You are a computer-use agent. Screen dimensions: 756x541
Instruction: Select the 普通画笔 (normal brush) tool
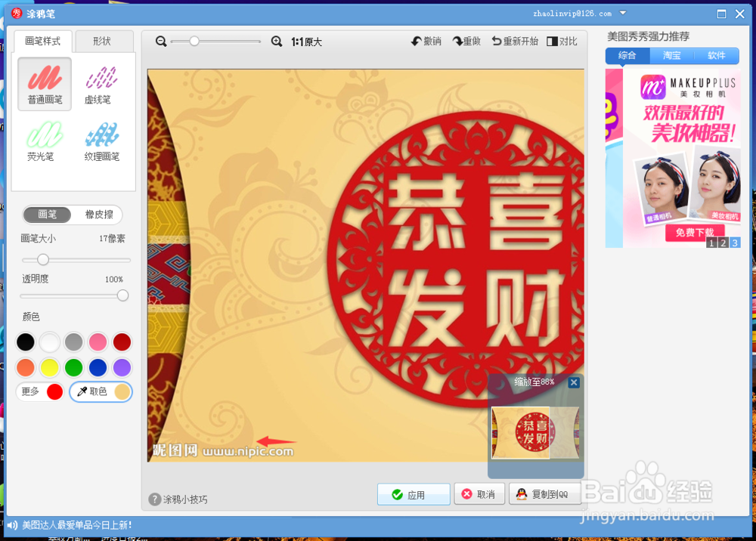44,83
